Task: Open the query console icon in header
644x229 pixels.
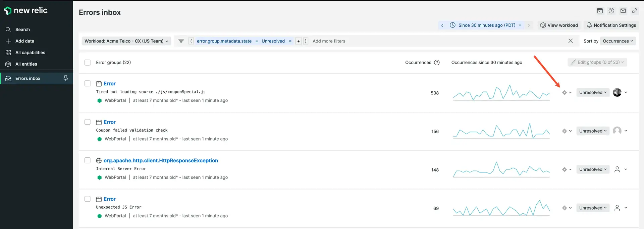Action: point(600,11)
